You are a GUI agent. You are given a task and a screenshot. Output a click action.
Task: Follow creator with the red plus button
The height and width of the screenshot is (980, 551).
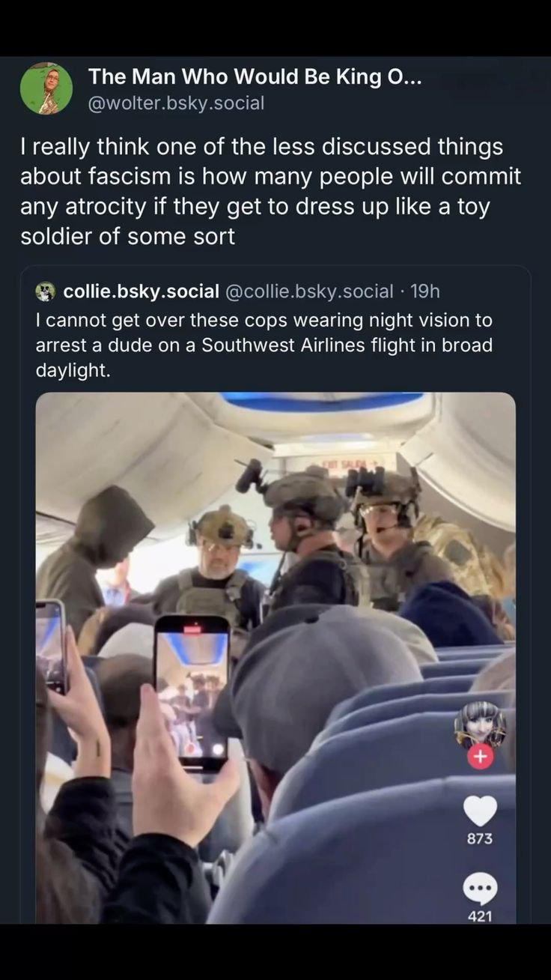[480, 757]
